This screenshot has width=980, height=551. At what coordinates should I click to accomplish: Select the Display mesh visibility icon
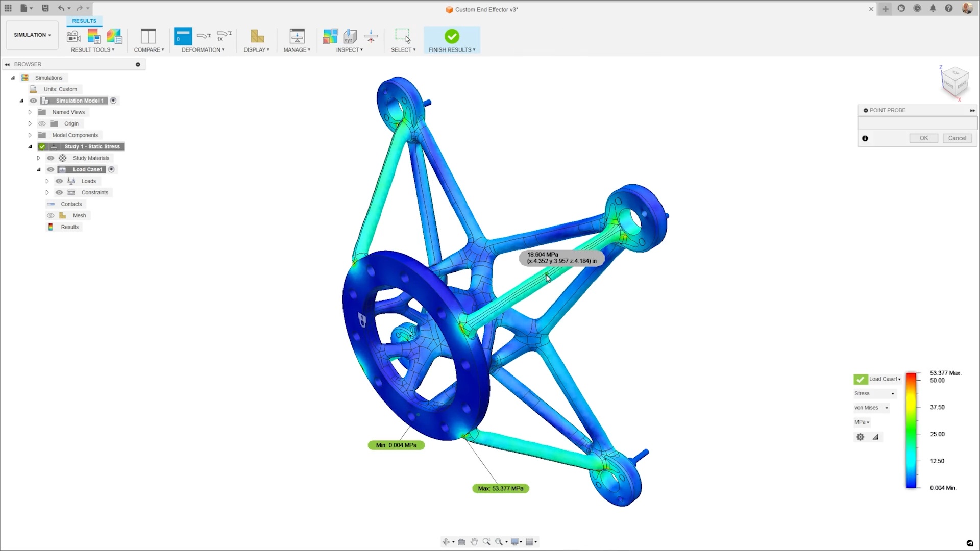(x=257, y=36)
